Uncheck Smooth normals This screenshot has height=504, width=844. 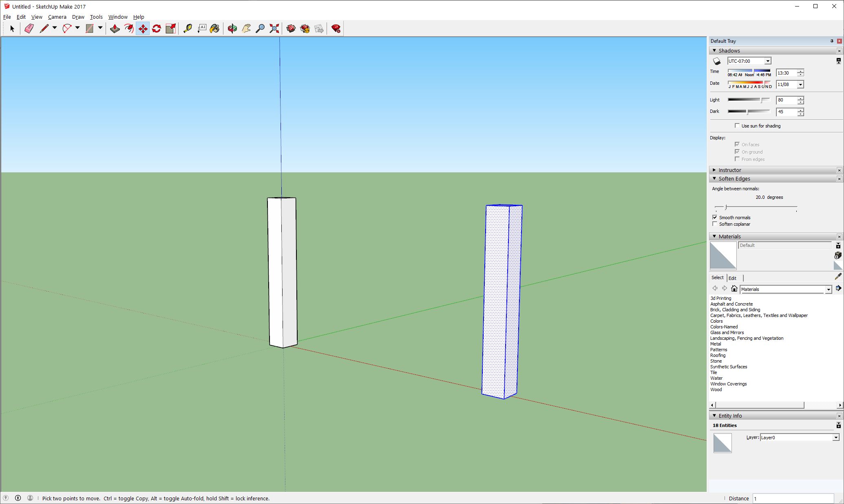pos(715,218)
